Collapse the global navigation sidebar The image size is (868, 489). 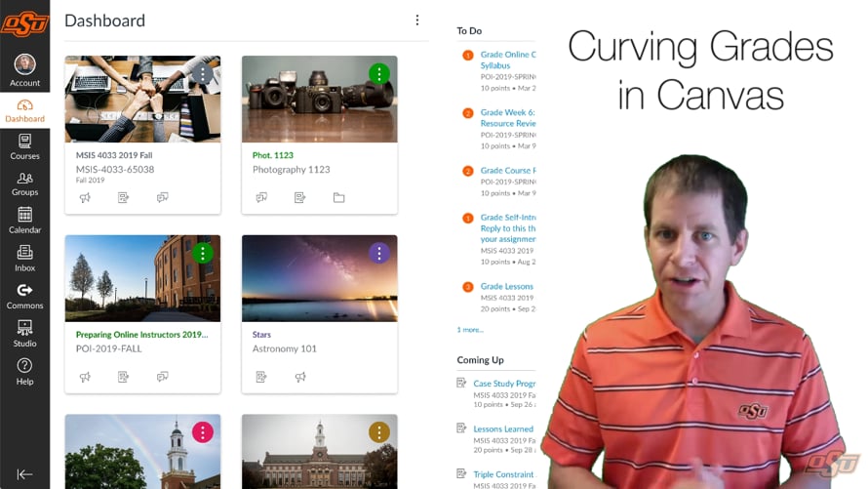coord(25,474)
